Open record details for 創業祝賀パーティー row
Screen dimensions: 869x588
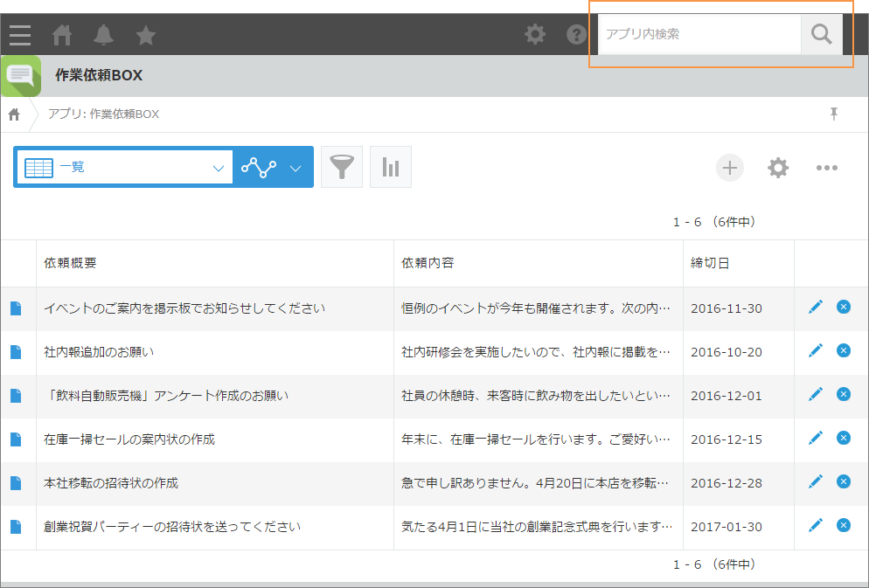(x=16, y=527)
